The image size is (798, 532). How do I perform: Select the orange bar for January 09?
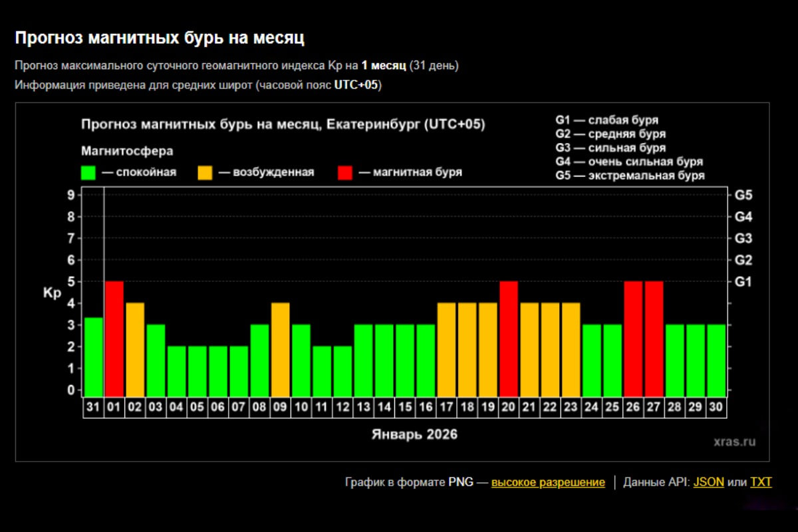click(281, 349)
